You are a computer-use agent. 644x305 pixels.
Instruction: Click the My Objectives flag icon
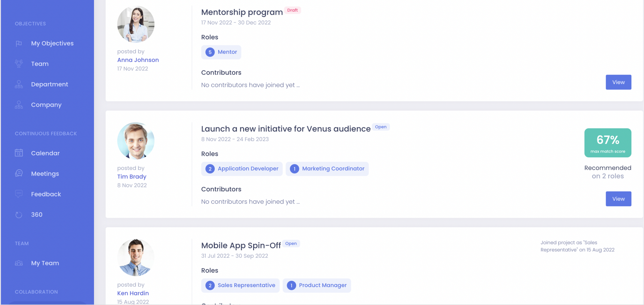[x=19, y=43]
